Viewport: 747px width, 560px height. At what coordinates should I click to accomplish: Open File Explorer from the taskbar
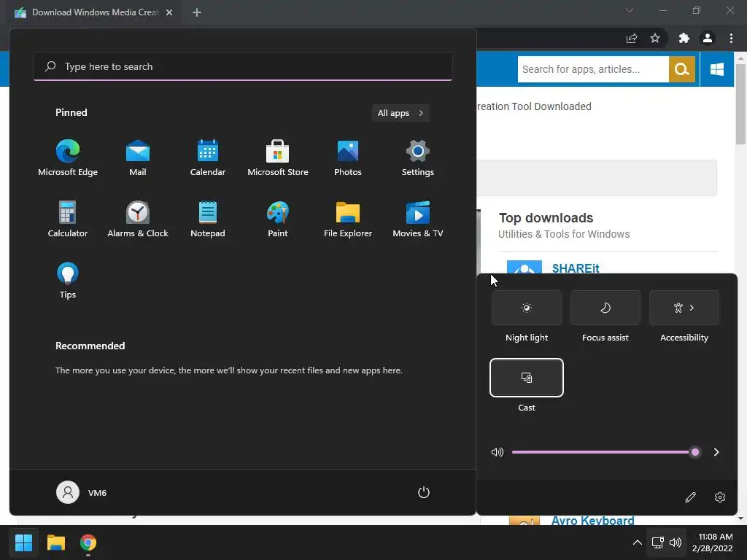point(55,542)
